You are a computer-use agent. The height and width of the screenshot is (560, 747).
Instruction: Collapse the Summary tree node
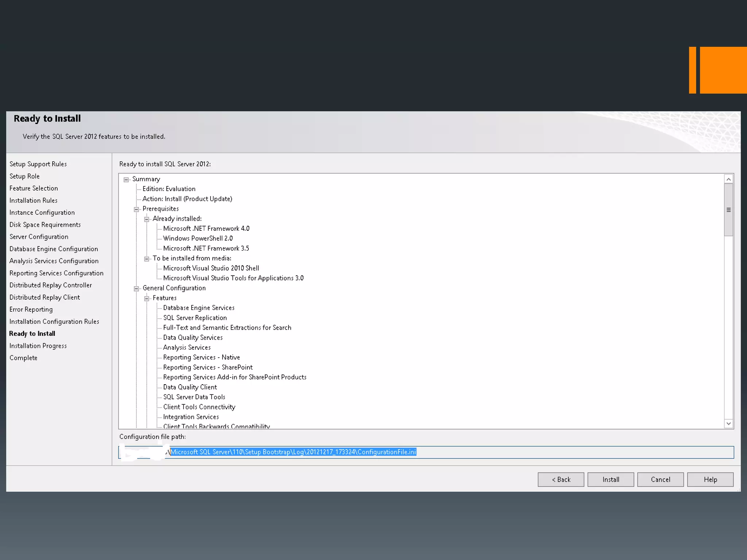pyautogui.click(x=126, y=179)
